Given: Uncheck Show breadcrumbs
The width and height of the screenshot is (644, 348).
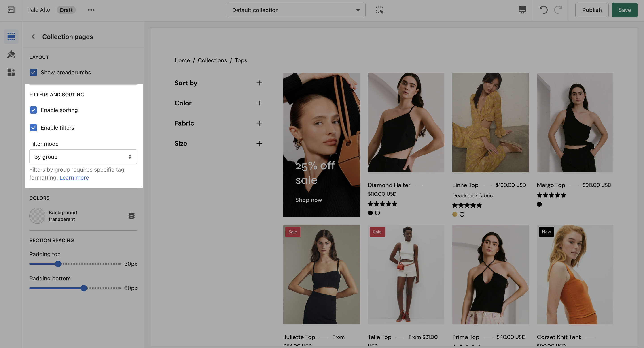Looking at the screenshot, I should click(x=33, y=72).
